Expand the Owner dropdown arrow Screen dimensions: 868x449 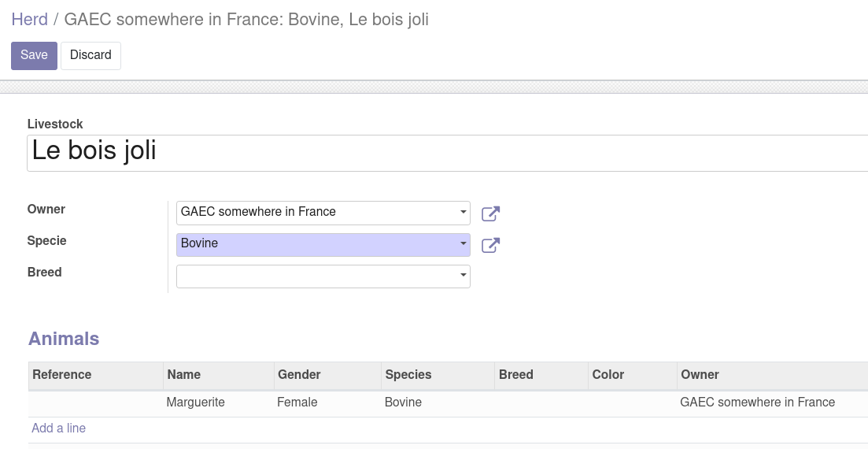click(463, 213)
